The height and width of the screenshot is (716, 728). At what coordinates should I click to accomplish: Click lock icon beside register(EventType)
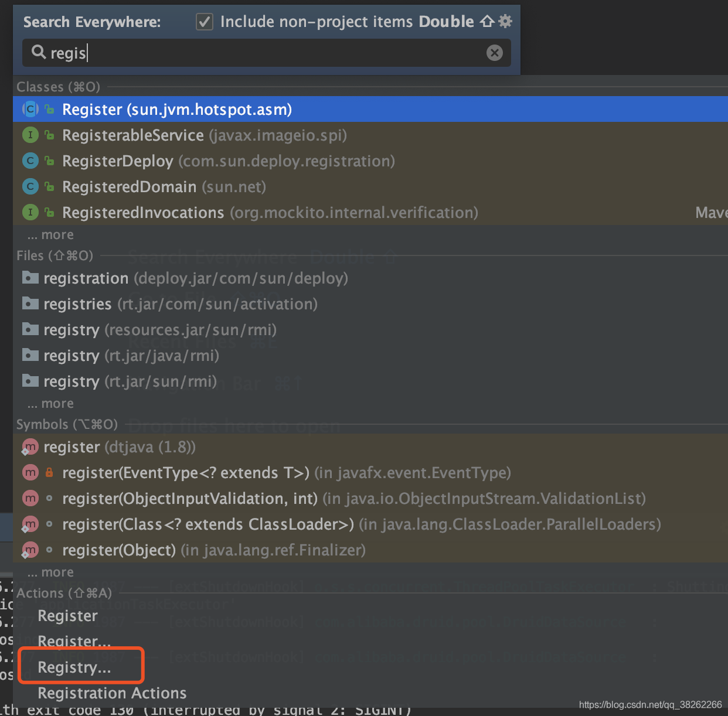click(x=49, y=472)
